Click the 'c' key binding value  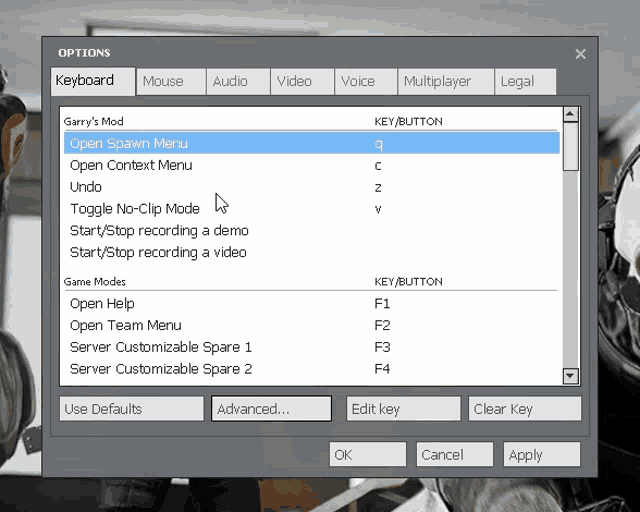click(x=378, y=166)
